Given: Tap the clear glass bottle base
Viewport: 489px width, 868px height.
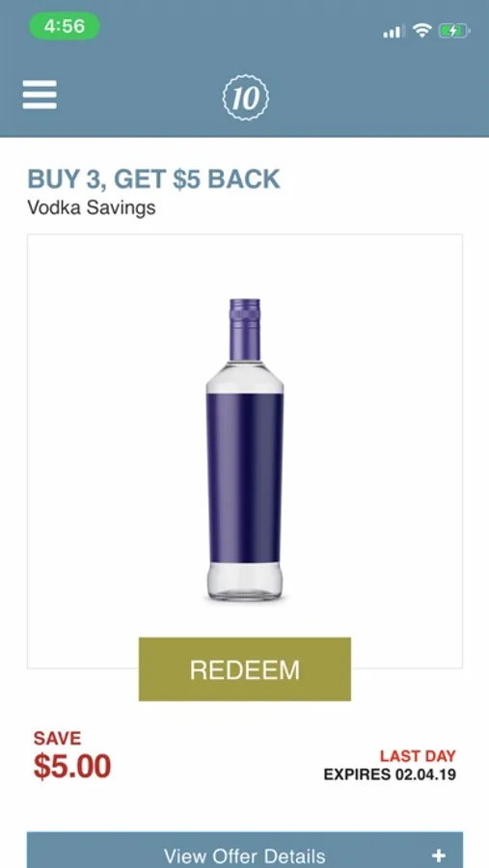Looking at the screenshot, I should (245, 582).
